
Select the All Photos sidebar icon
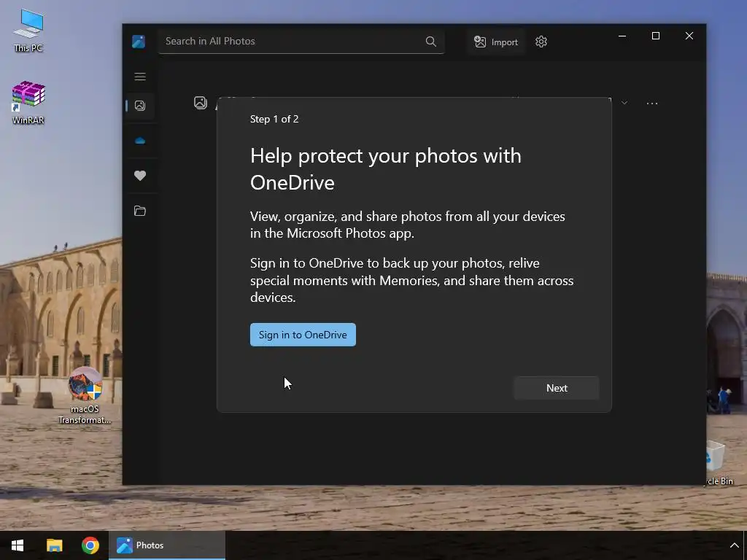point(140,106)
